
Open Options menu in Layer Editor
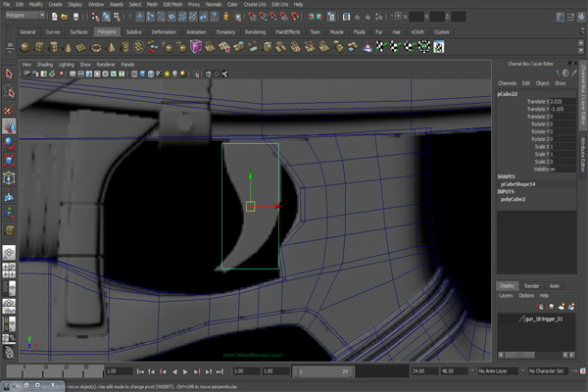tap(526, 296)
